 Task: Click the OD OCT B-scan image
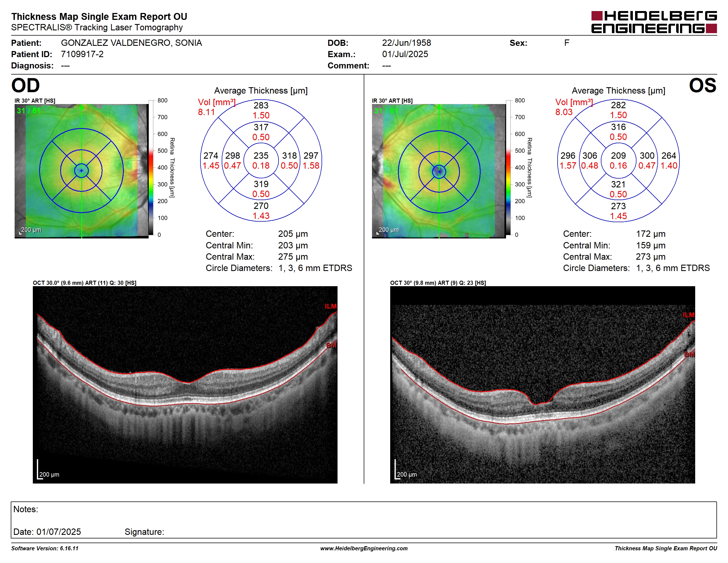click(x=185, y=384)
